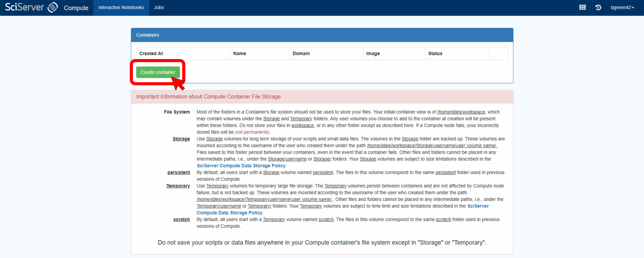
Task: Click the red 'lost permanently' text
Action: click(x=252, y=132)
